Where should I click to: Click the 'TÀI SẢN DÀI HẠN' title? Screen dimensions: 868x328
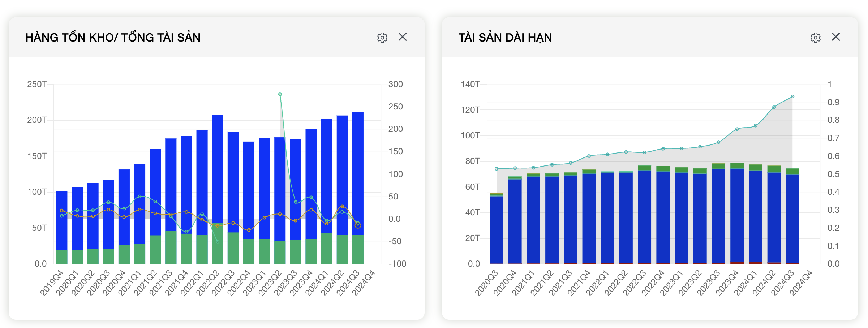coord(505,38)
